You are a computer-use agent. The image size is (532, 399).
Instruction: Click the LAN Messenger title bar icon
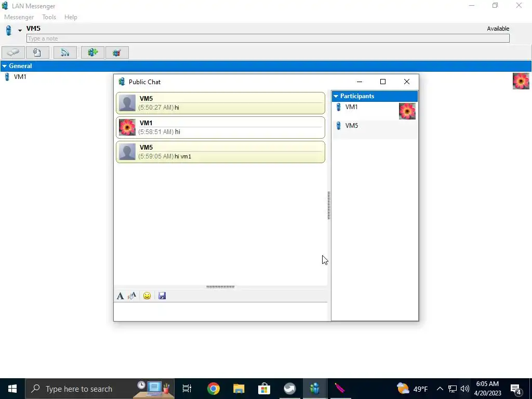pyautogui.click(x=5, y=6)
